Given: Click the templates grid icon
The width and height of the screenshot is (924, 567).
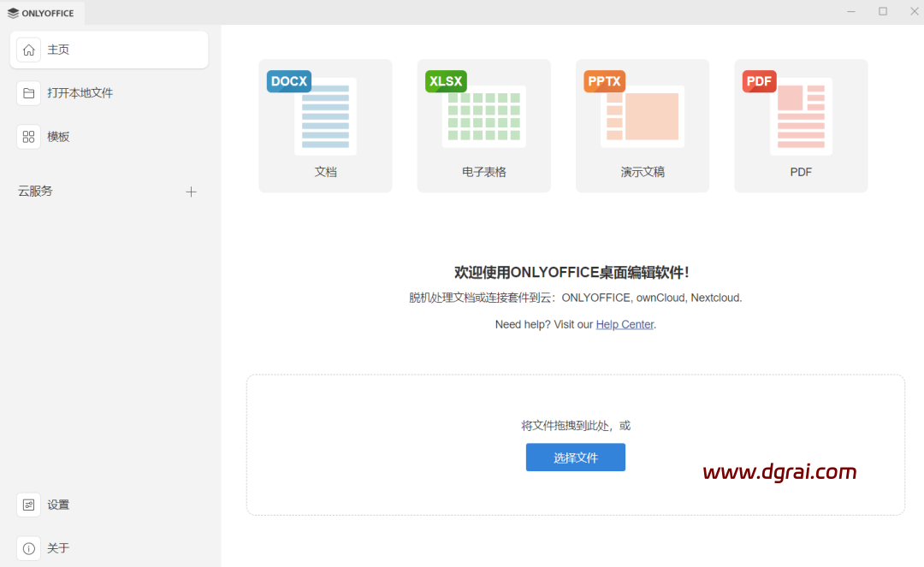Looking at the screenshot, I should 29,137.
